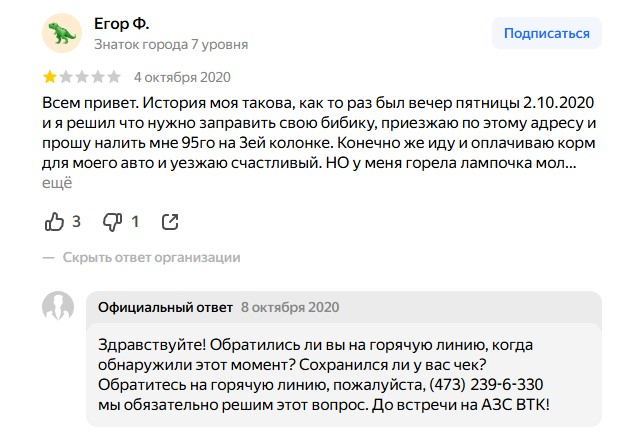Click the 'Официальный ответ' heading
The image size is (627, 445).
165,306
